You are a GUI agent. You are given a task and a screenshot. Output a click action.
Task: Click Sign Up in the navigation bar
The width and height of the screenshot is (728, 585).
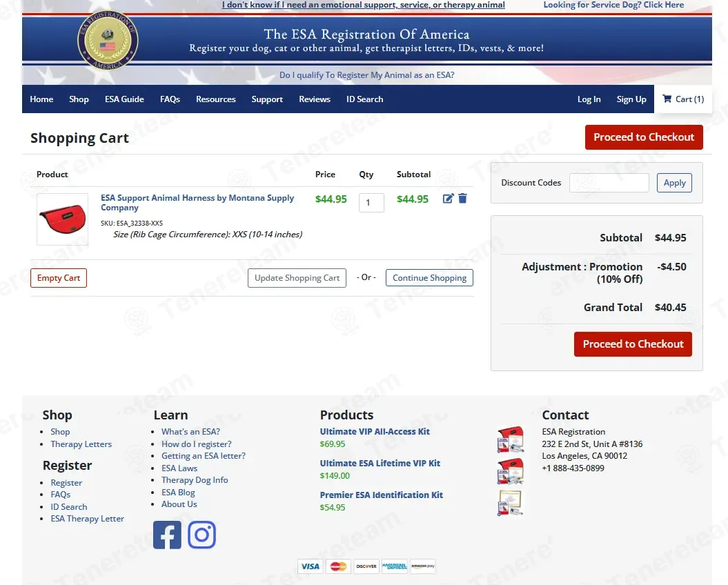tap(631, 99)
